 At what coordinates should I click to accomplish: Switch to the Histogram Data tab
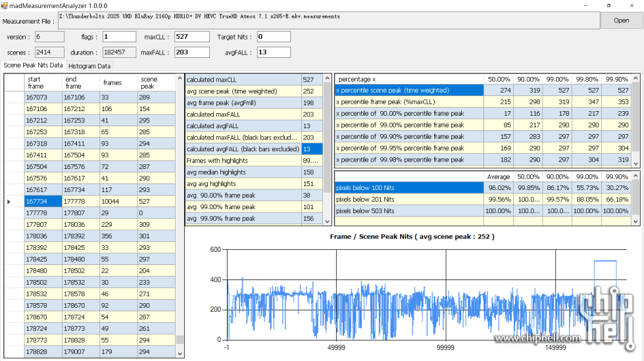(90, 66)
